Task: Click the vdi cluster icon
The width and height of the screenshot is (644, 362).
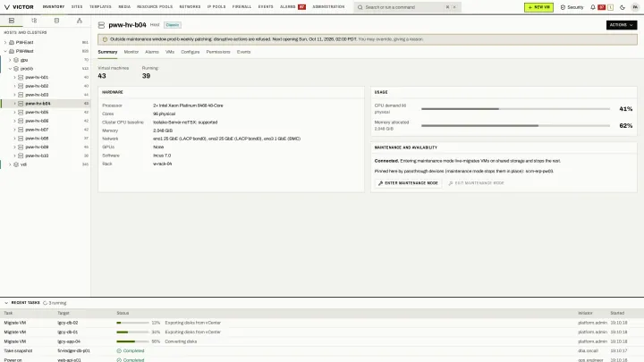Action: 16,164
